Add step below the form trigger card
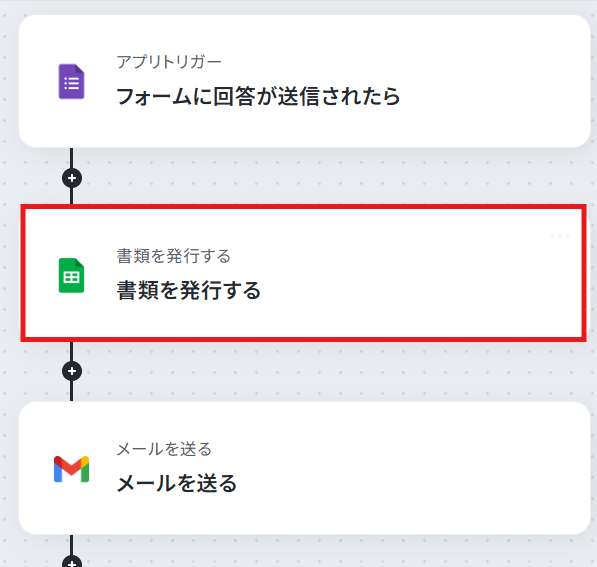Screen dimensions: 597x567 click(x=72, y=178)
